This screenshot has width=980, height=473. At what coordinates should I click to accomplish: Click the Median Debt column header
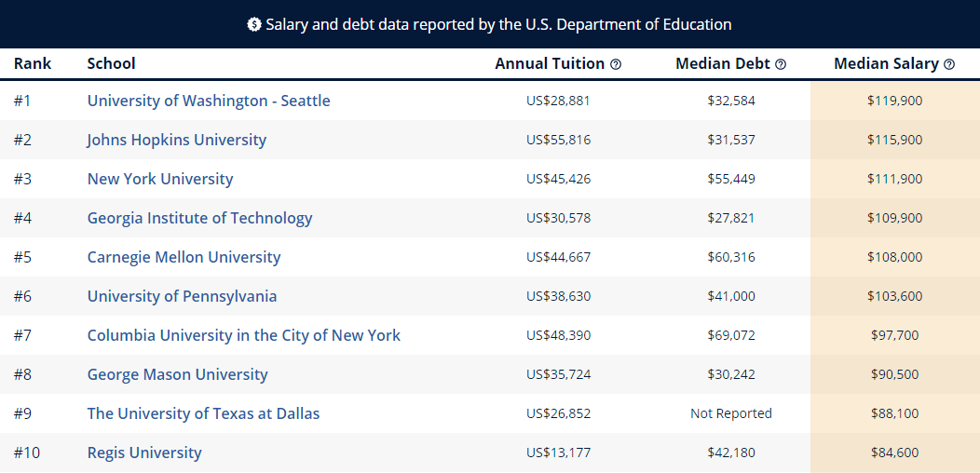pos(723,63)
